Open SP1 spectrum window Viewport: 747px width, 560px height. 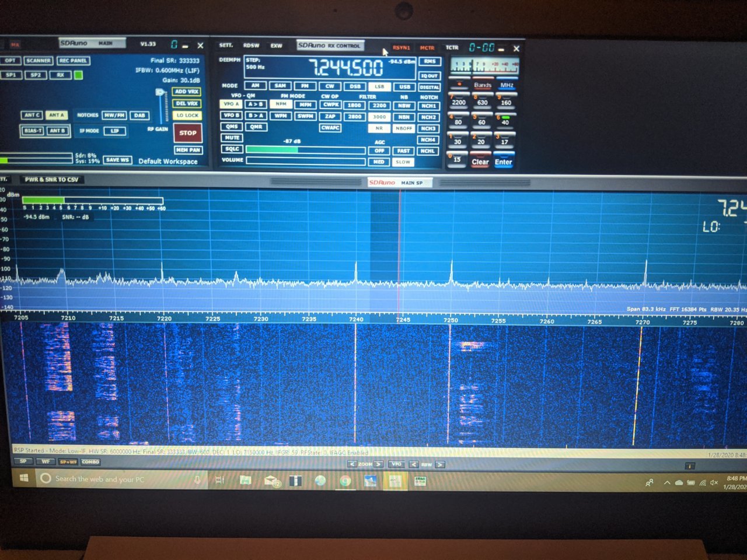point(11,75)
